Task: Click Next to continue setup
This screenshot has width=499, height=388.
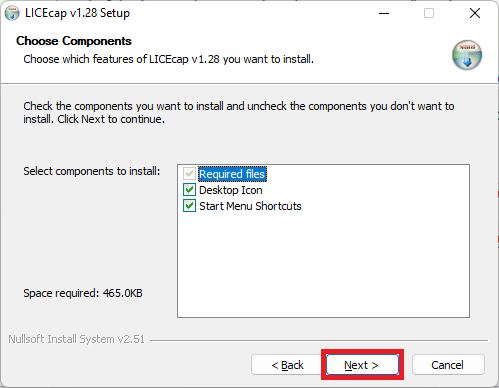Action: (x=362, y=365)
